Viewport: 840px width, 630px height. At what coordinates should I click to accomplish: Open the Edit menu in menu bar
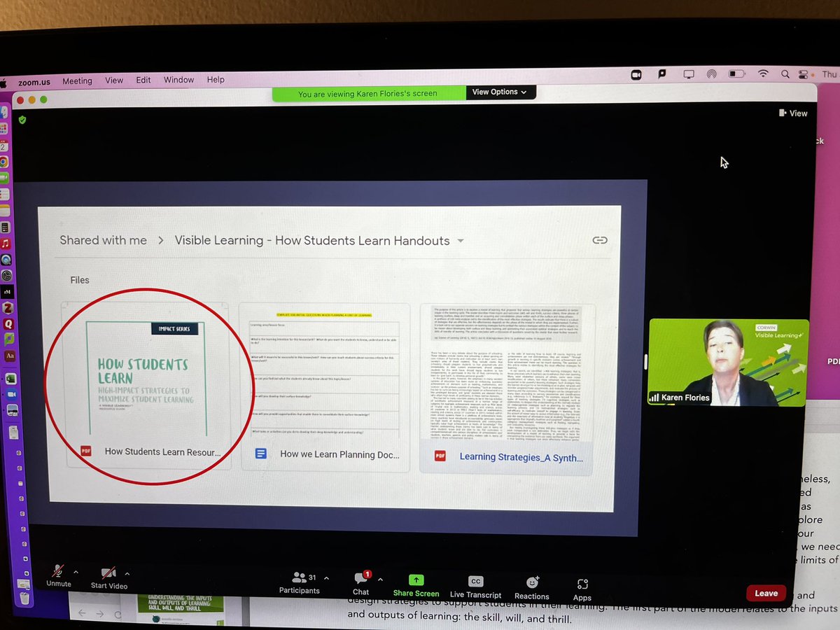click(143, 80)
